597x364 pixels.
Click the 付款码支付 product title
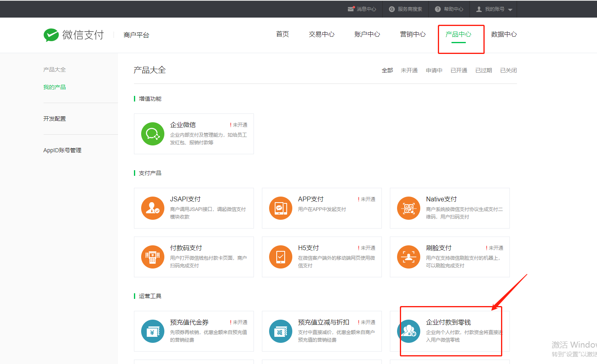[x=186, y=248]
